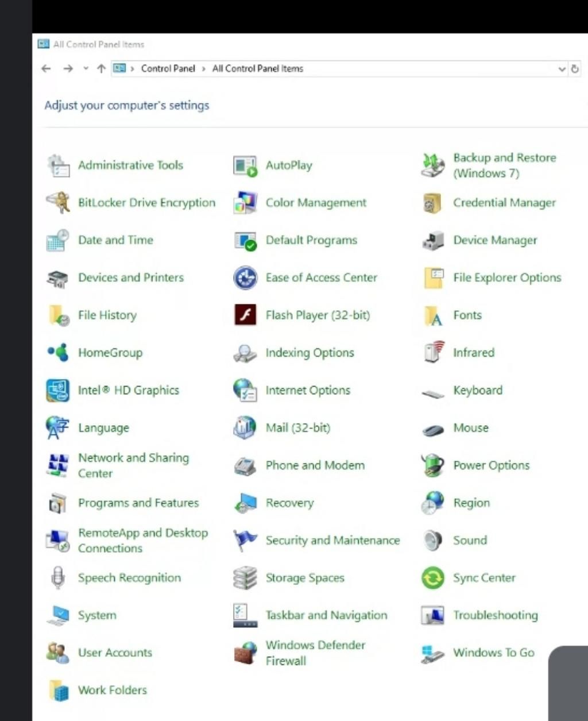
Task: Open the Recovery link
Action: click(x=289, y=503)
